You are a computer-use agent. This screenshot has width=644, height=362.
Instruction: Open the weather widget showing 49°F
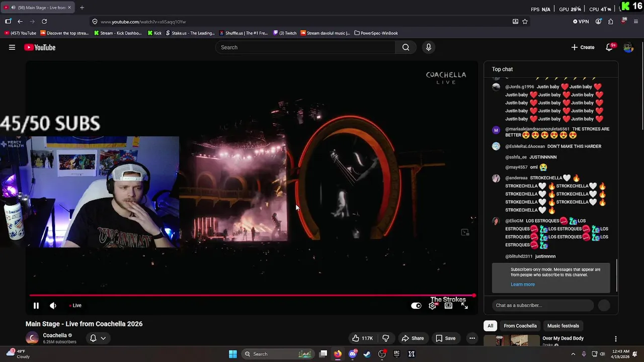coord(18,354)
